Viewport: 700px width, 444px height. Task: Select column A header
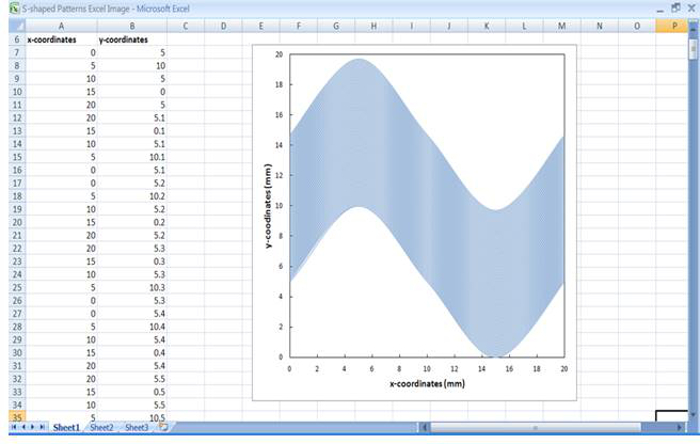tap(62, 26)
